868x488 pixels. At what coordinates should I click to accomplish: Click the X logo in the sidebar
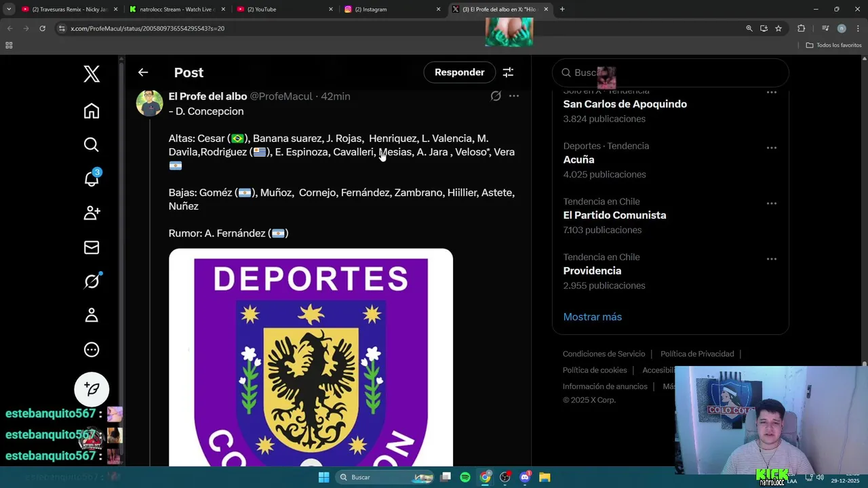[92, 74]
